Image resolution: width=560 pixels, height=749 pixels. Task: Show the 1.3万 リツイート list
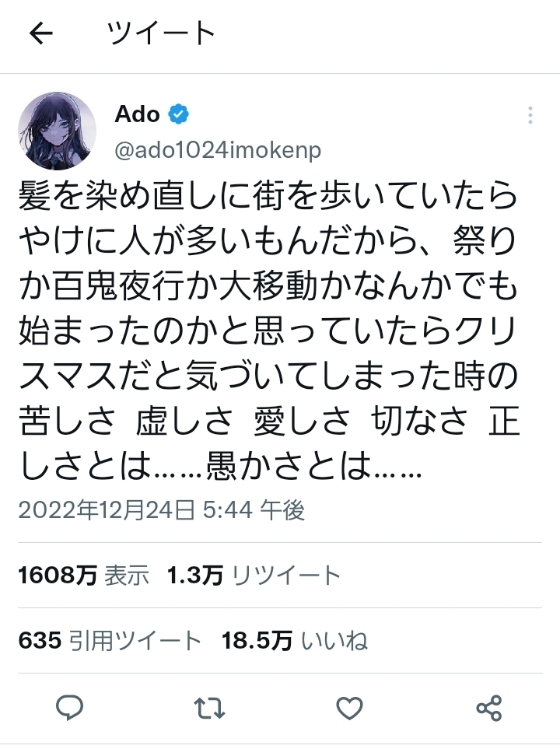tap(254, 576)
